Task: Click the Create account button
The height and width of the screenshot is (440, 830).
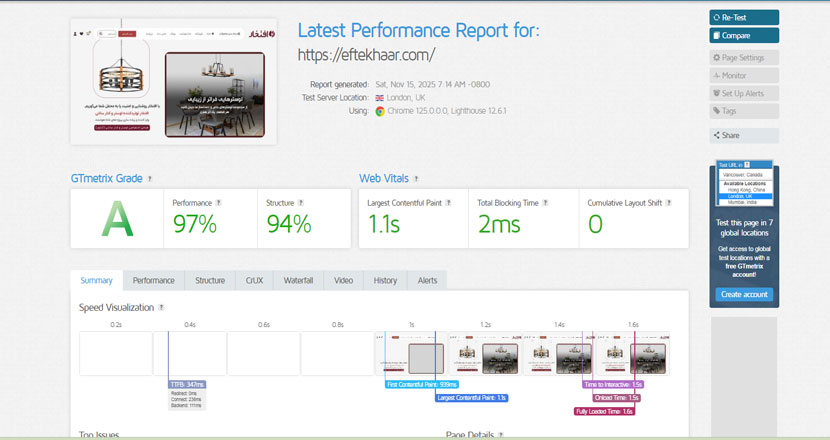Action: tap(744, 294)
